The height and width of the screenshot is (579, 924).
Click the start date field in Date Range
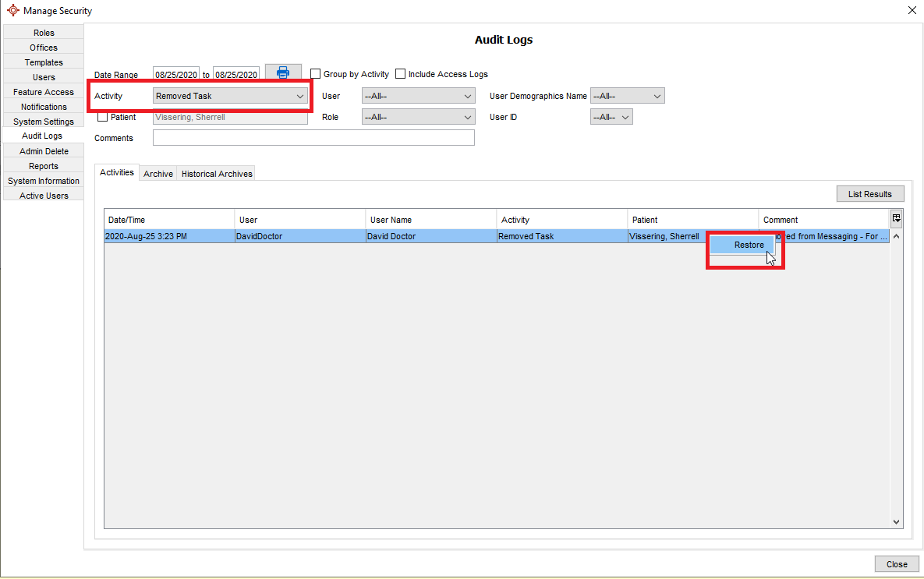pos(176,75)
